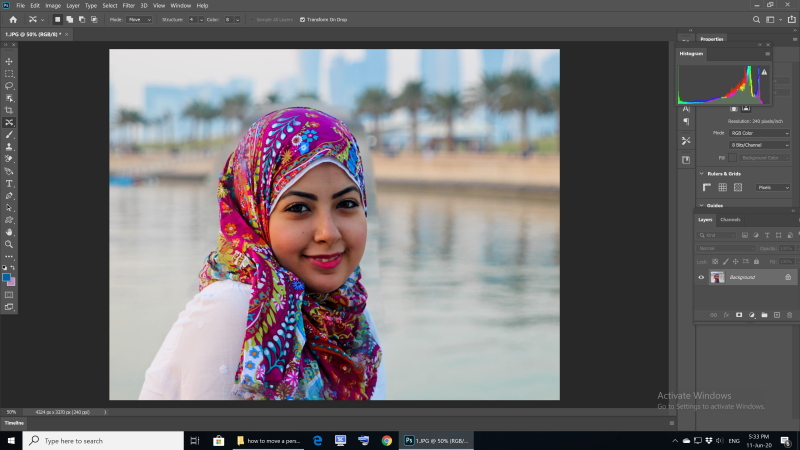Image resolution: width=800 pixels, height=450 pixels.
Task: Toggle rulers icon in Rulers & Grids
Action: point(707,187)
